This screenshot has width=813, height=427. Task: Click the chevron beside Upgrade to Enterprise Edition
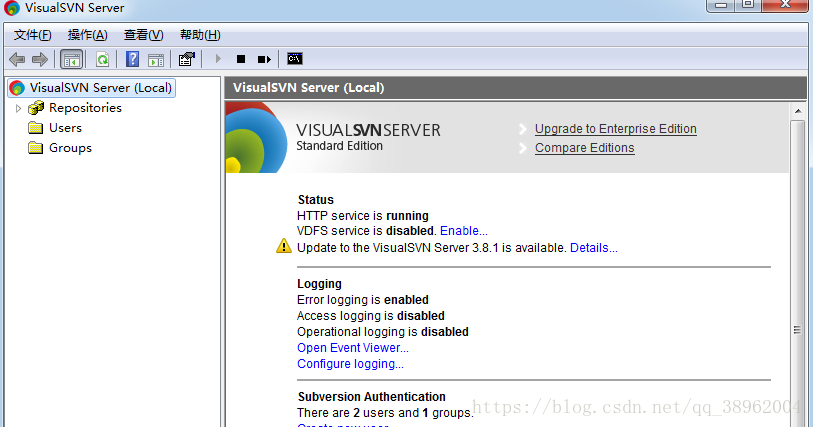click(x=523, y=129)
